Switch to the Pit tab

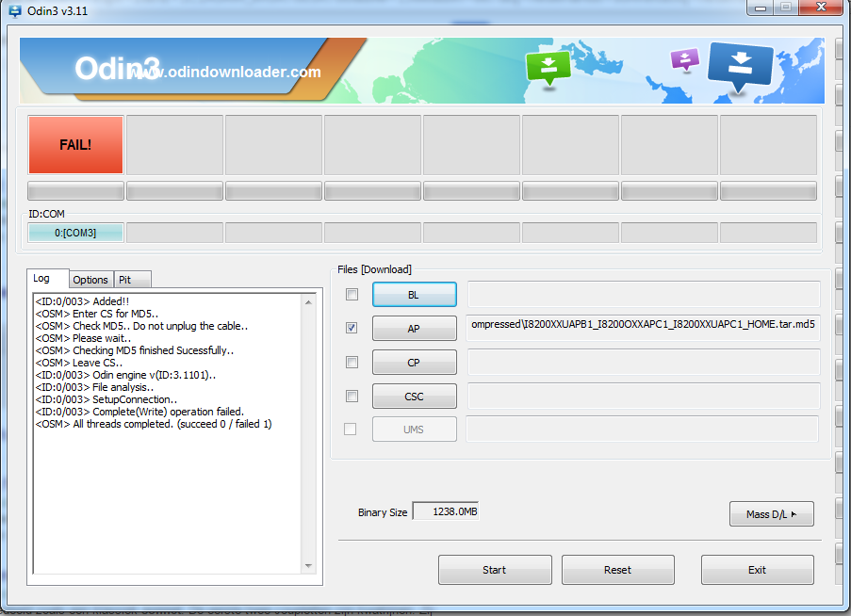(133, 280)
